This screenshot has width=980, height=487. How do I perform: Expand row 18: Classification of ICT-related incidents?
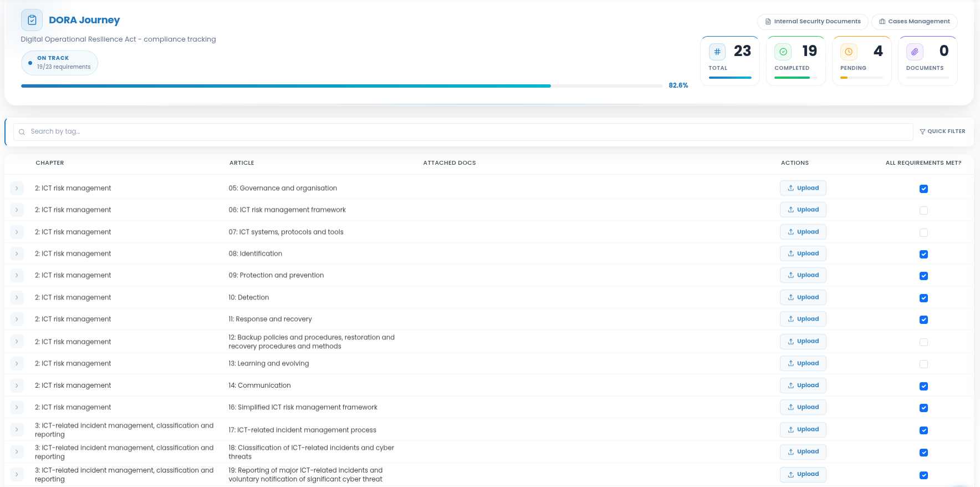pyautogui.click(x=17, y=452)
